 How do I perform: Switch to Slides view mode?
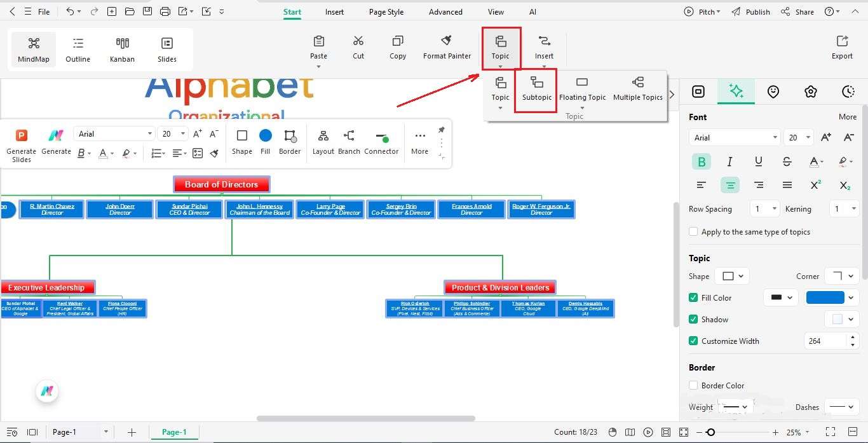167,50
